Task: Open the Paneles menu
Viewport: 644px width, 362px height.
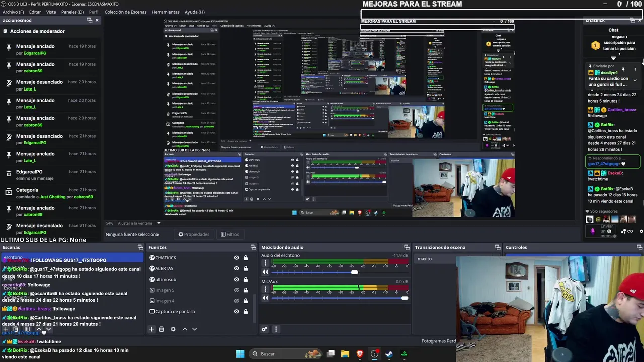Action: tap(72, 12)
